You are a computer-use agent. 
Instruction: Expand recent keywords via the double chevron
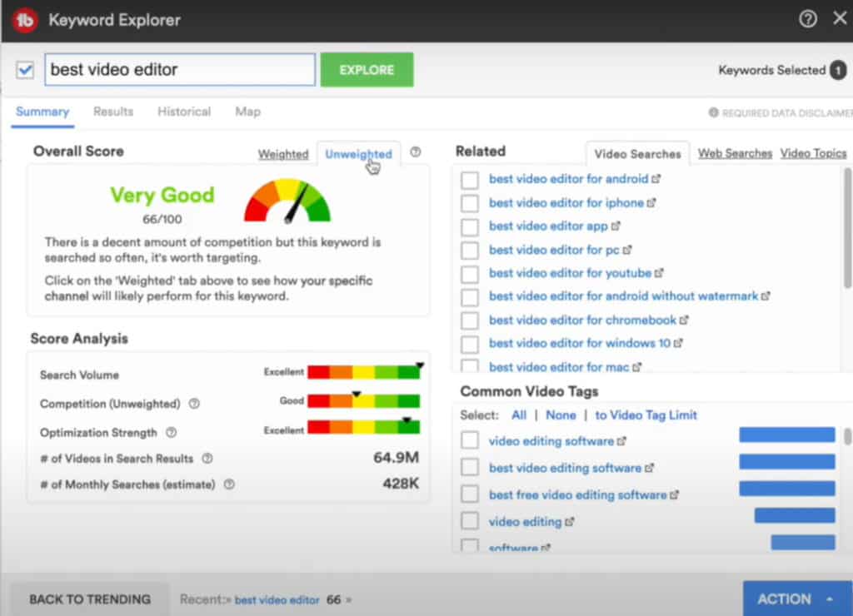pos(348,599)
